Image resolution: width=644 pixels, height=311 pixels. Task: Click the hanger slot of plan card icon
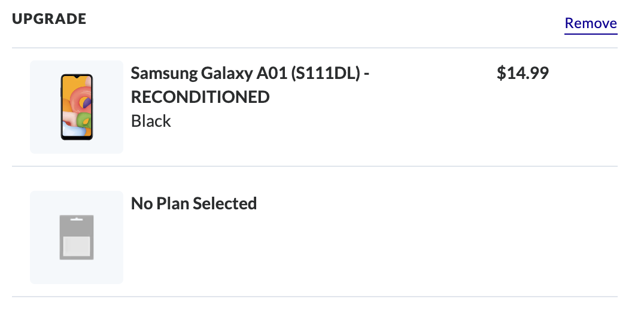coord(76,219)
